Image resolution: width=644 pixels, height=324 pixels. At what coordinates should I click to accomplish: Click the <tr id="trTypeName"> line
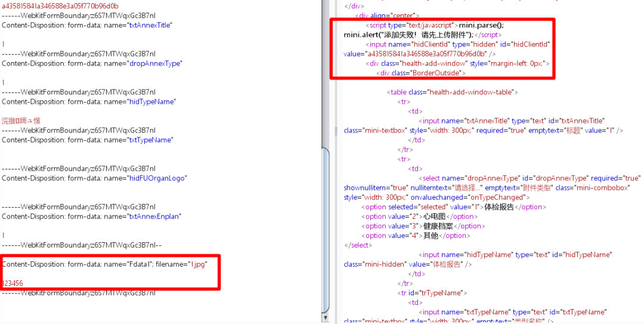432,293
